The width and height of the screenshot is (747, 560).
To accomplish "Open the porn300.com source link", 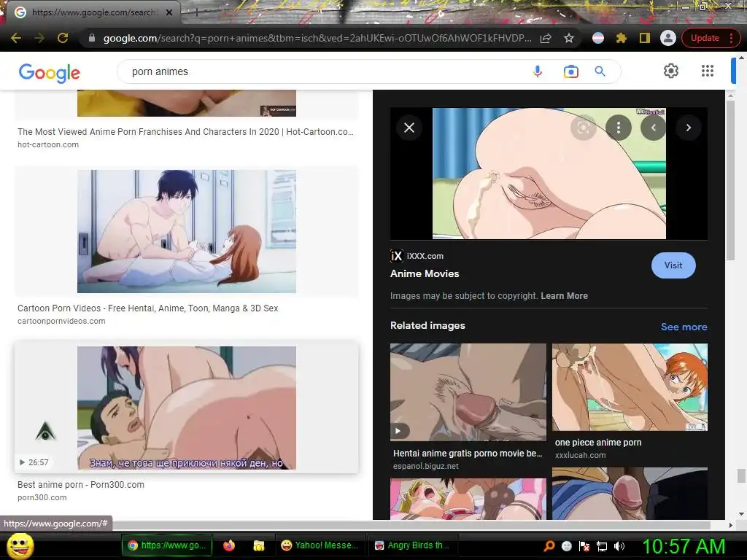I will tap(42, 497).
